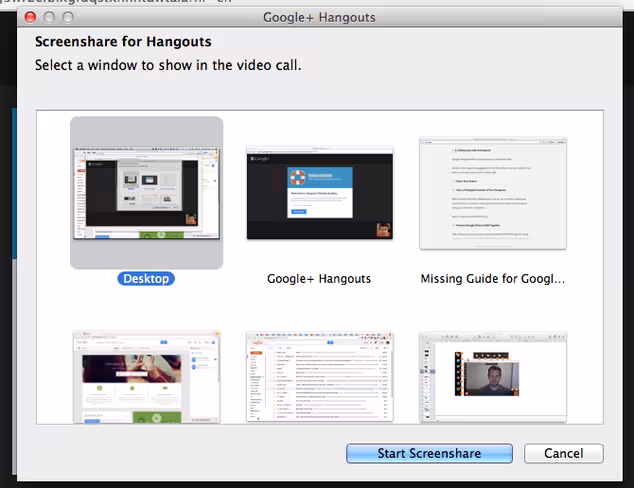Choose the webcam video editor window thumbnail
Screen dimensions: 634x488
click(x=493, y=377)
